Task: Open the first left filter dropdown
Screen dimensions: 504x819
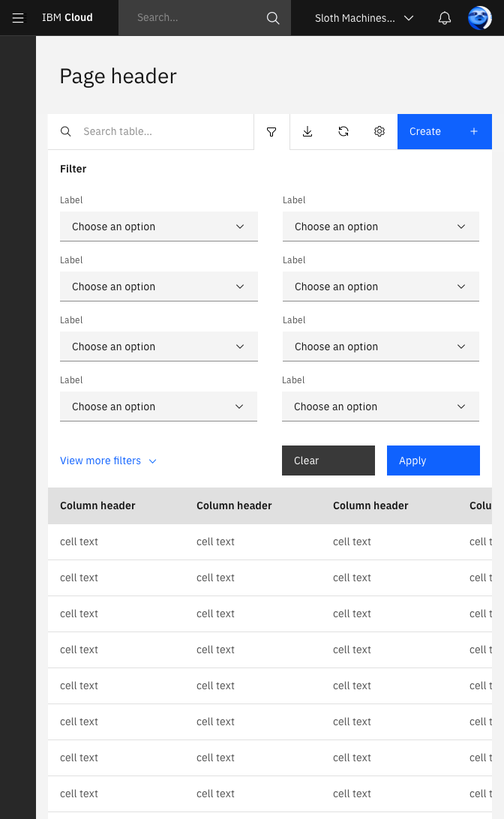Action: (x=159, y=226)
